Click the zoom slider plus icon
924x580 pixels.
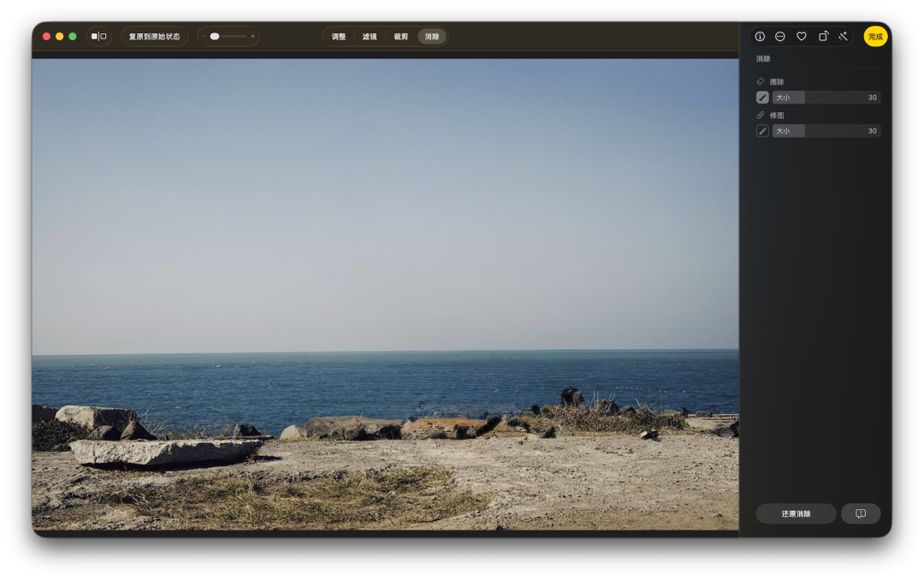pos(252,37)
